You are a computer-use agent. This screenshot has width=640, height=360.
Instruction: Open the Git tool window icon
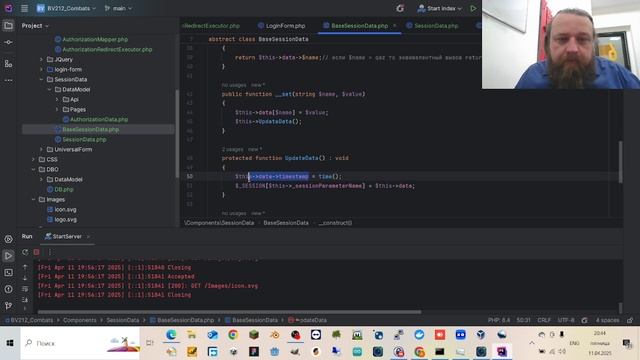pyautogui.click(x=8, y=305)
